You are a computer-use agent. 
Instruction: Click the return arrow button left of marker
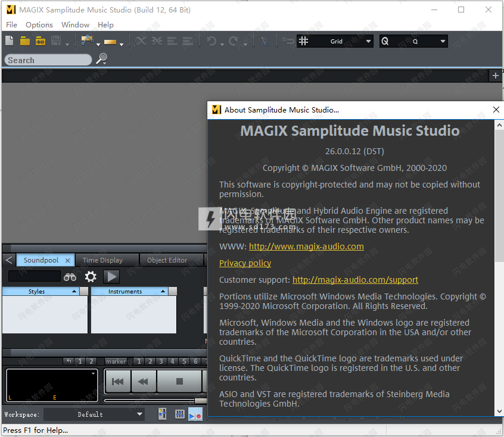(69, 361)
